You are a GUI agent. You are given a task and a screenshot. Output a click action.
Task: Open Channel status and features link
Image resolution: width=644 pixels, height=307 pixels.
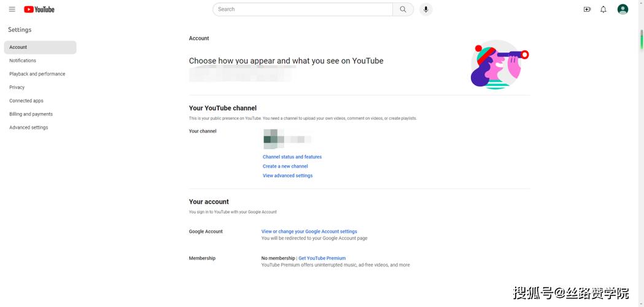[292, 157]
